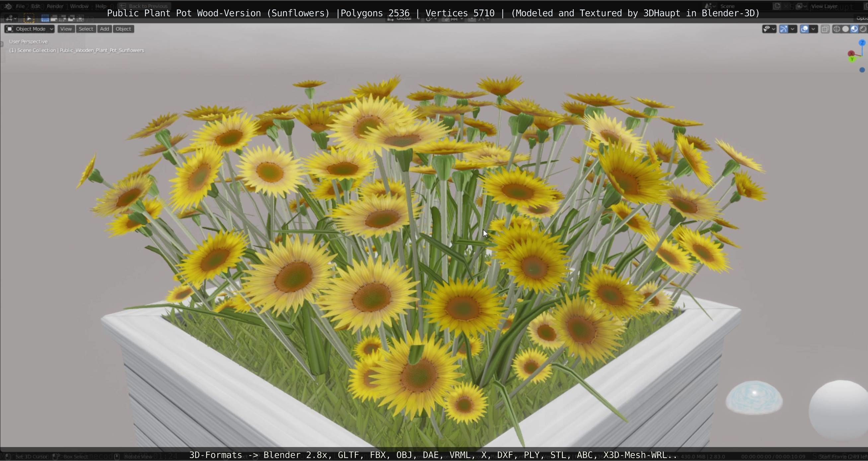Open the Object Mode dropdown
Image resolution: width=868 pixels, height=461 pixels.
pyautogui.click(x=29, y=29)
